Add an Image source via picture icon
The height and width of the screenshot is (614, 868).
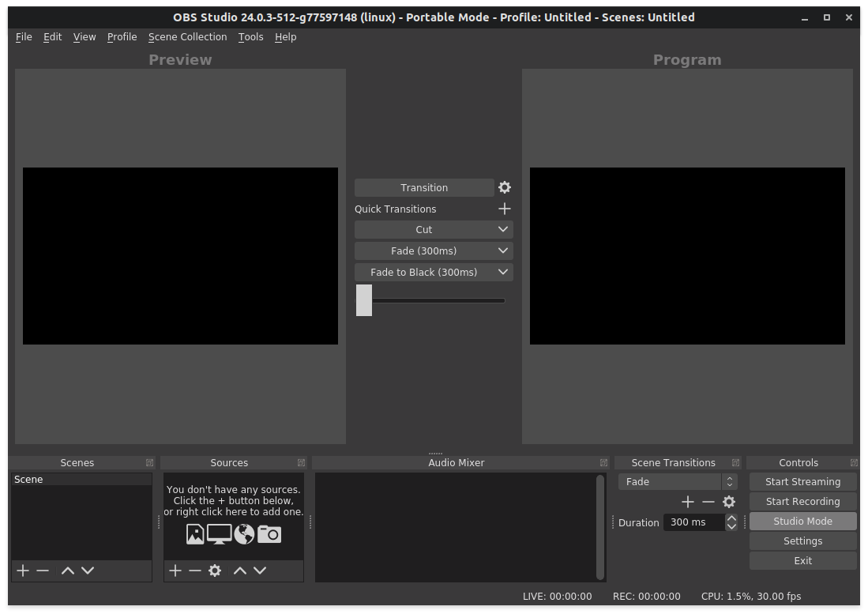[x=195, y=534]
